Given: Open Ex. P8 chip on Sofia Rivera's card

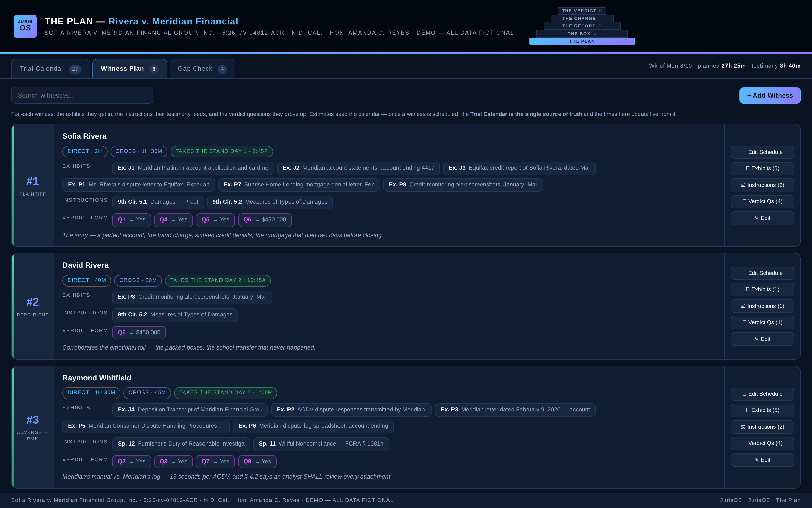Looking at the screenshot, I should [463, 185].
